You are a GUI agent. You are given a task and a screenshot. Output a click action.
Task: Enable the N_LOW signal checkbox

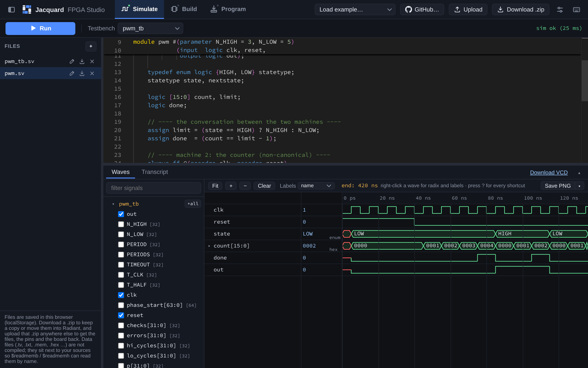(121, 234)
